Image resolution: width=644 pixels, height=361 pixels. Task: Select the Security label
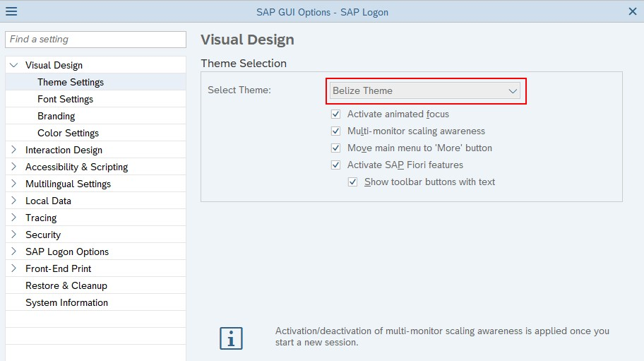(43, 235)
